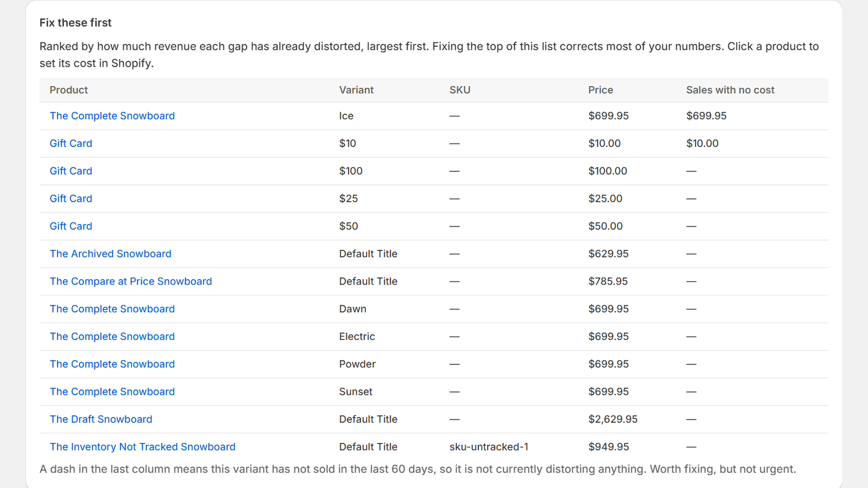
Task: Click the Price column header
Action: click(601, 90)
